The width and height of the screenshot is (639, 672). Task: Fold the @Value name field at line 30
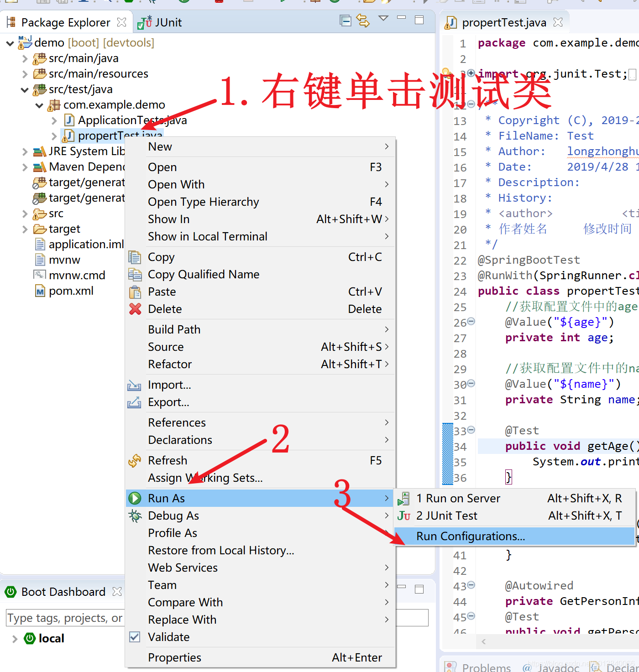(x=471, y=384)
